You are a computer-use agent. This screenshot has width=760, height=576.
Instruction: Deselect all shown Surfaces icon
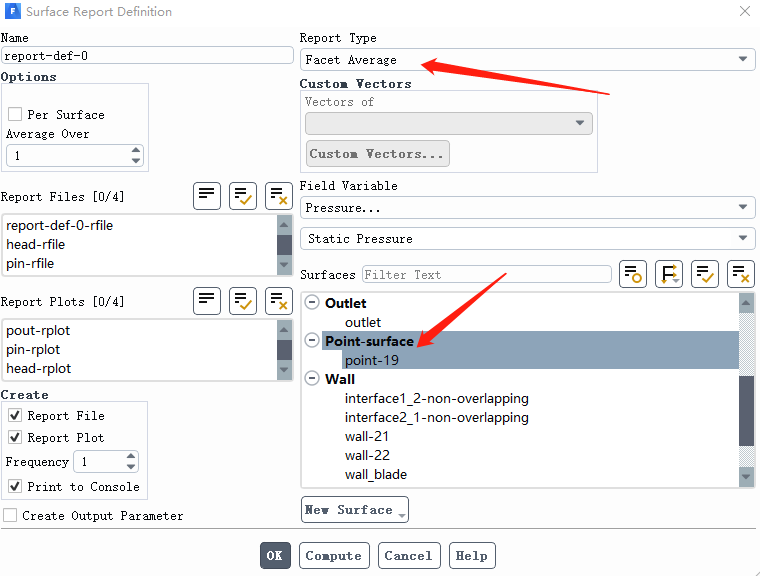coord(741,274)
